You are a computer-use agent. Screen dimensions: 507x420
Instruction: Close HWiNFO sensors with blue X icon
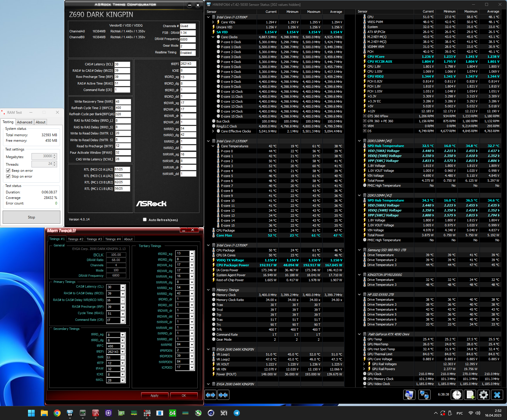[x=497, y=395]
